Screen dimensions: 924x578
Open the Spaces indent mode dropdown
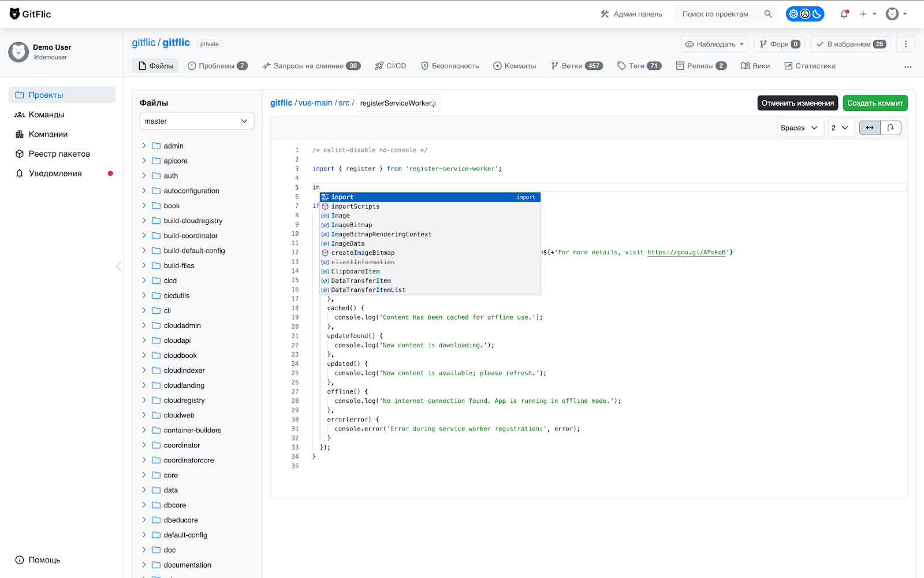[799, 128]
